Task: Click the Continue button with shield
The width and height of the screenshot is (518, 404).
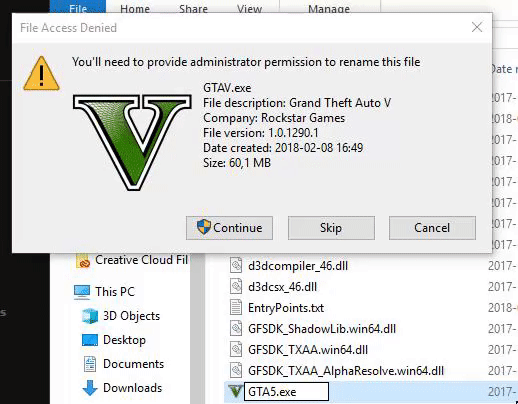Action: [x=229, y=228]
